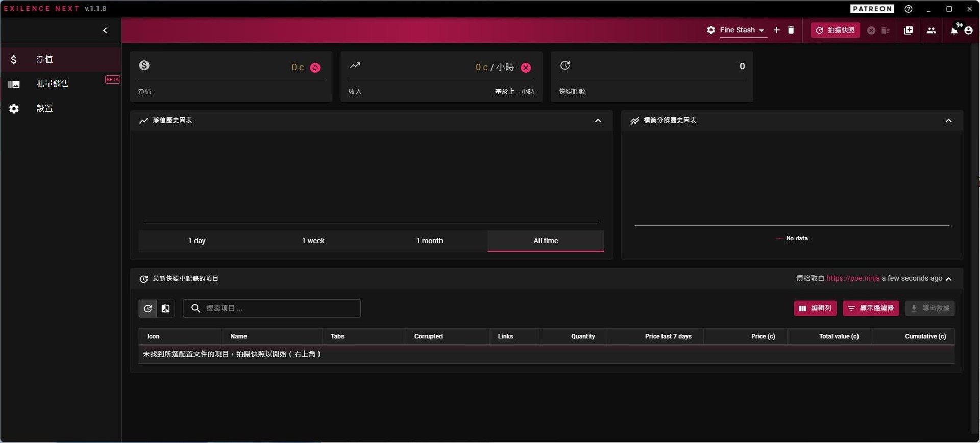Viewport: 980px width, 443px height.
Task: Delete the profile using trash icon
Action: point(791,30)
